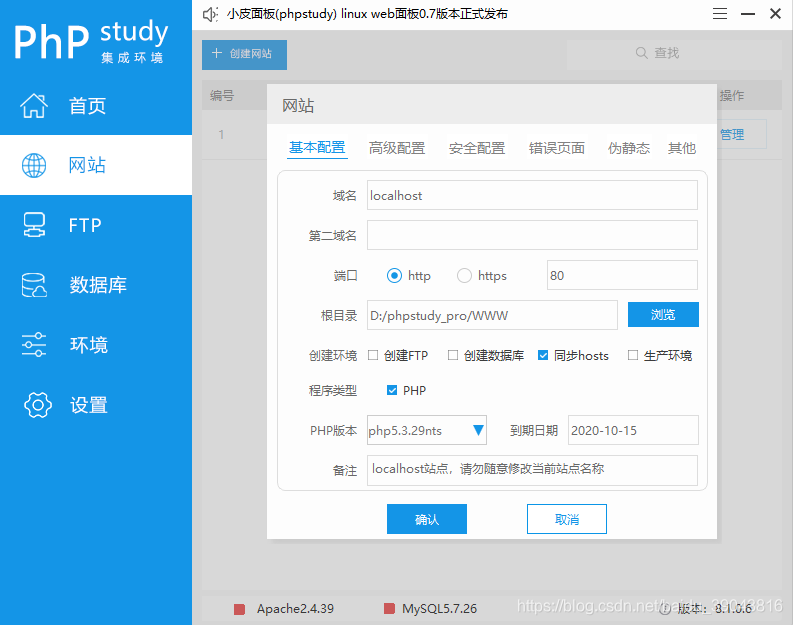793x625 pixels.
Task: Click the globe website icon in sidebar
Action: [34, 165]
